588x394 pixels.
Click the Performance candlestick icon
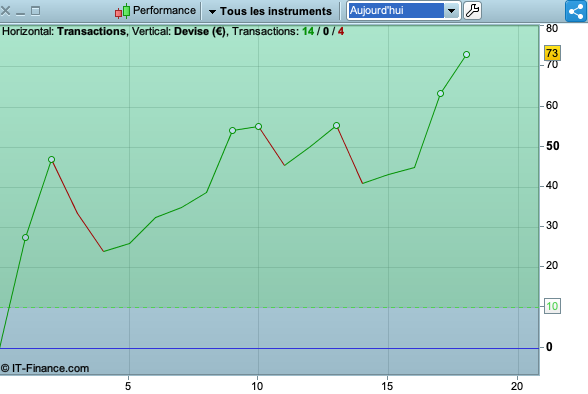pyautogui.click(x=123, y=11)
